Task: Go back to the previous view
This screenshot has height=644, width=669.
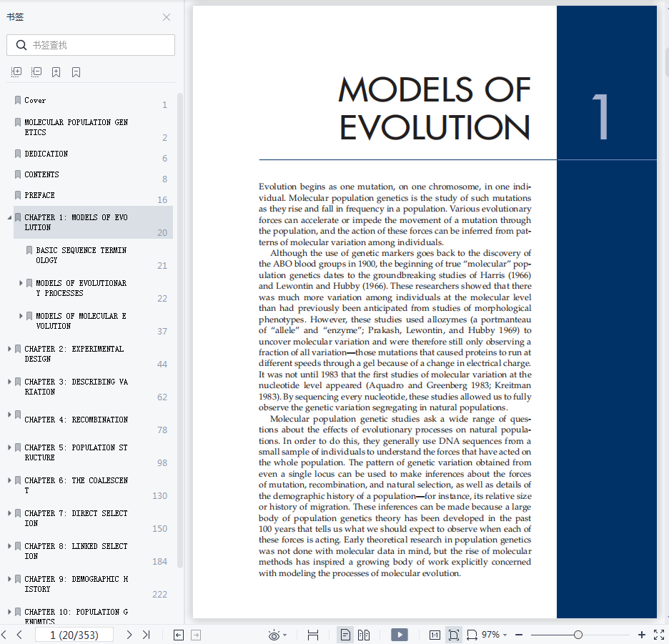Action: [x=179, y=635]
